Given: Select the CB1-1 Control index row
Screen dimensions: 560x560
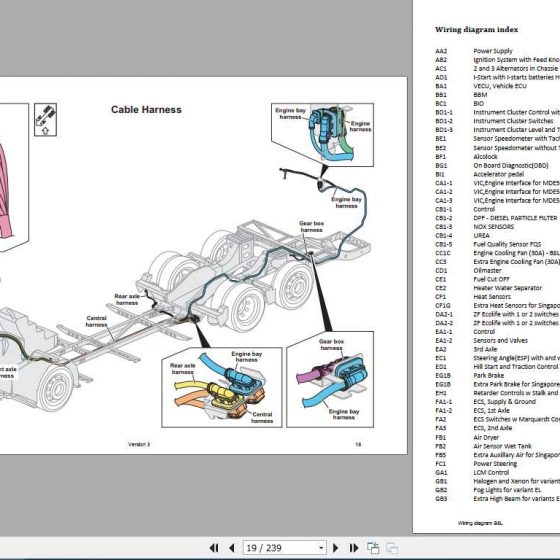Looking at the screenshot, I should click(x=465, y=209).
